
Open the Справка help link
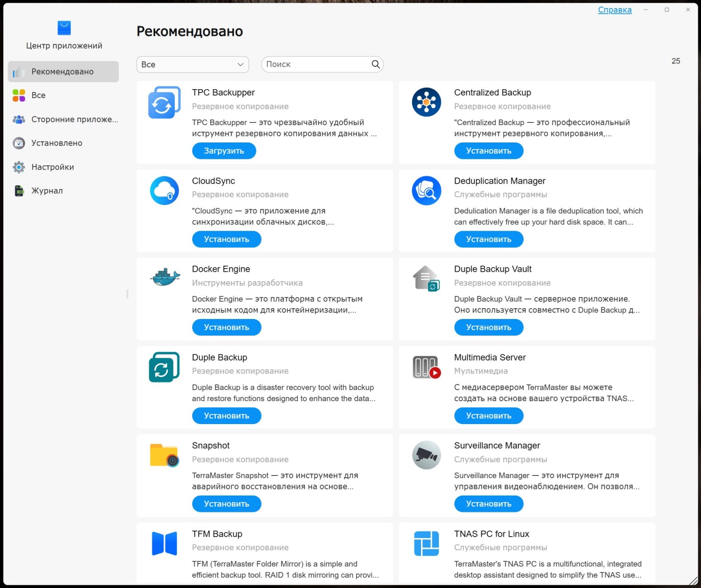click(615, 10)
